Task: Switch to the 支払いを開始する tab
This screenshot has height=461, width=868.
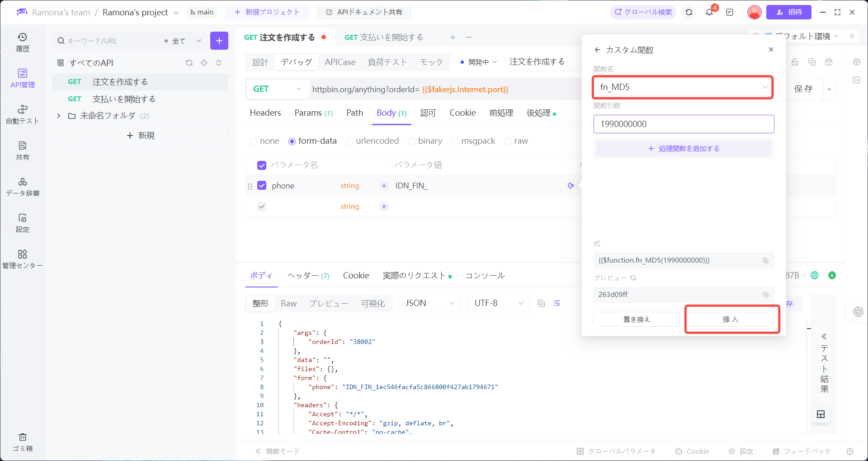Action: tap(385, 37)
